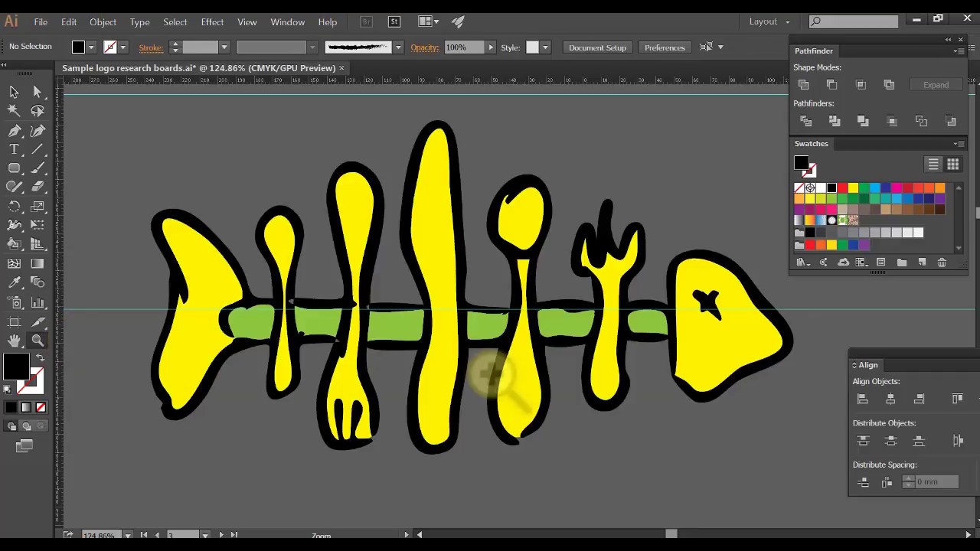Open the Object menu
This screenshot has width=980, height=551.
click(x=103, y=21)
